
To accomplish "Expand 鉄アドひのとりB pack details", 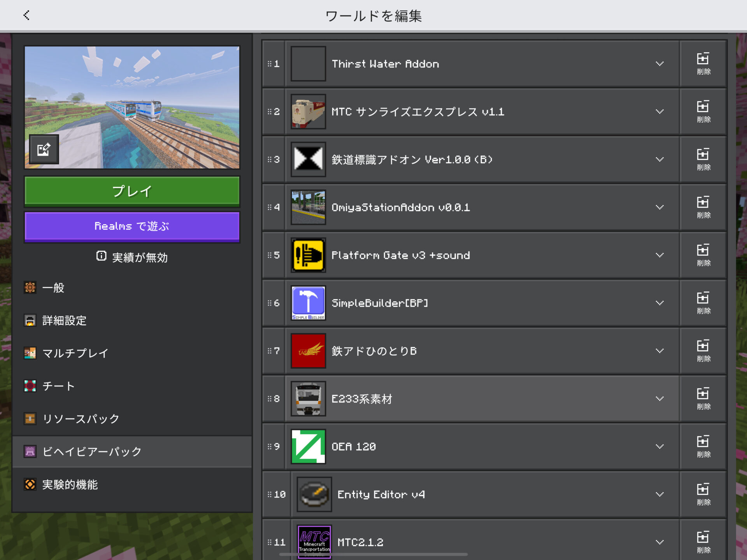I will point(659,351).
